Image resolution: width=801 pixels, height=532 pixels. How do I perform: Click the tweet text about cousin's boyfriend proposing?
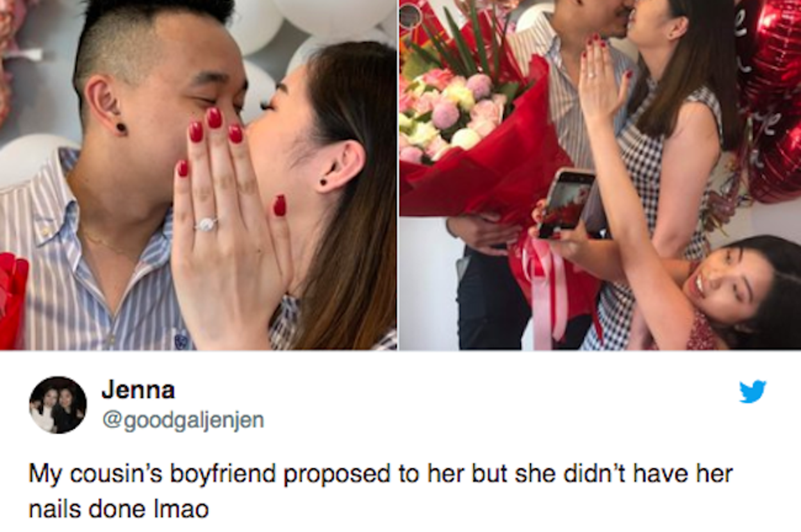[x=381, y=492]
